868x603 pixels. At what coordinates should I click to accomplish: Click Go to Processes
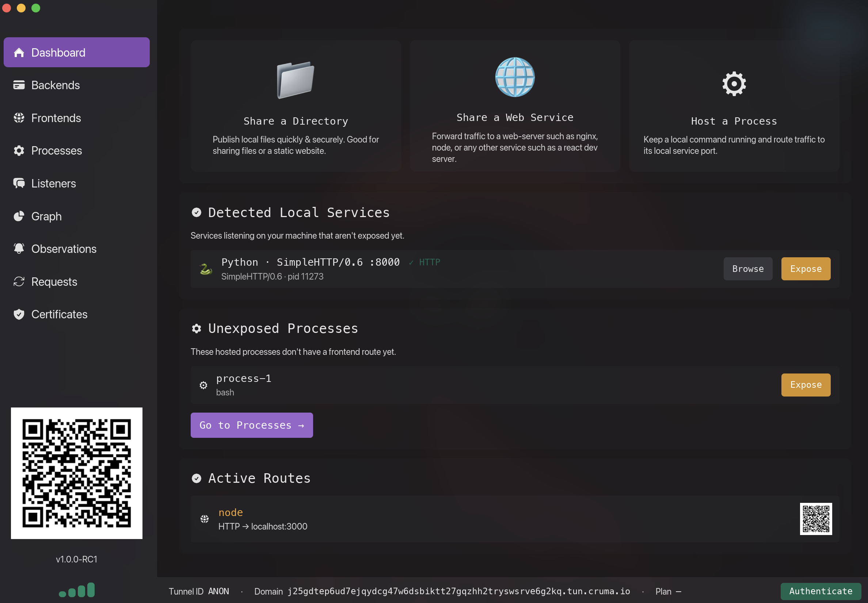coord(252,425)
